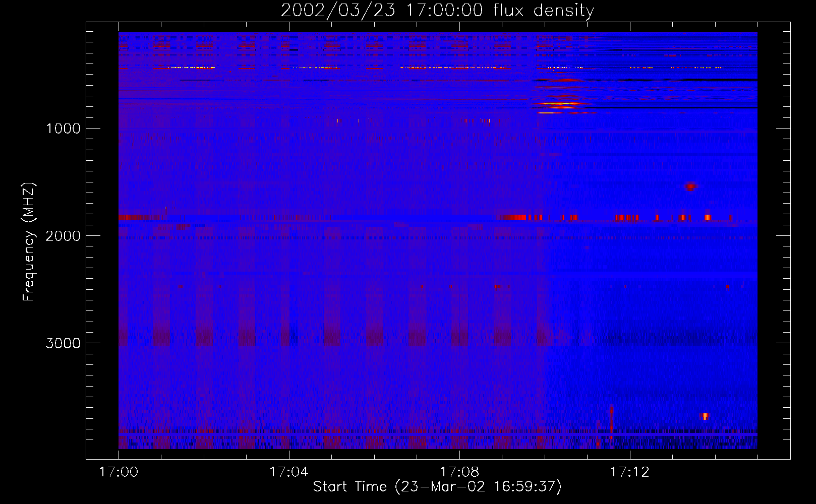Select the 2000 frequency tick label
Screen dimensions: 816x504
click(63, 236)
